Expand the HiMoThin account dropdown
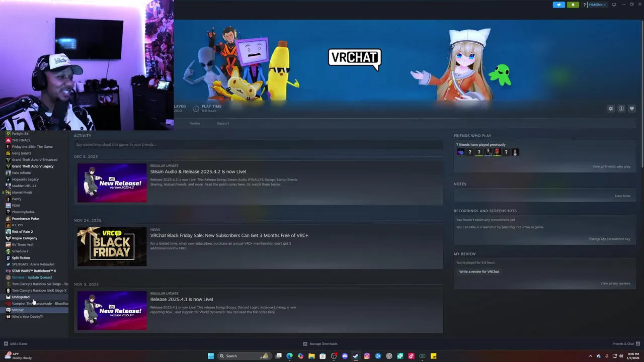Image resolution: width=644 pixels, height=362 pixels. click(597, 5)
